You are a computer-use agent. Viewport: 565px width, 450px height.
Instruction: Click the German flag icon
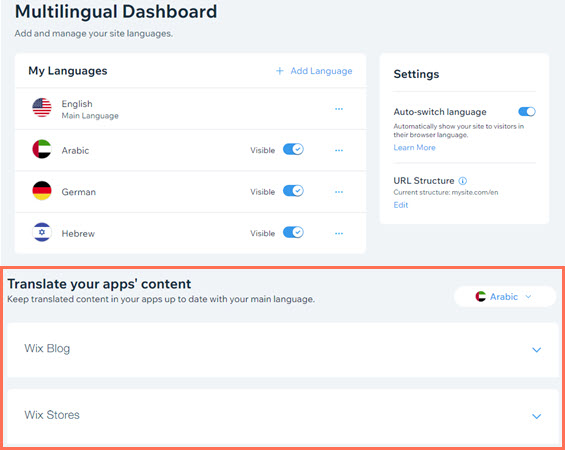tap(42, 191)
